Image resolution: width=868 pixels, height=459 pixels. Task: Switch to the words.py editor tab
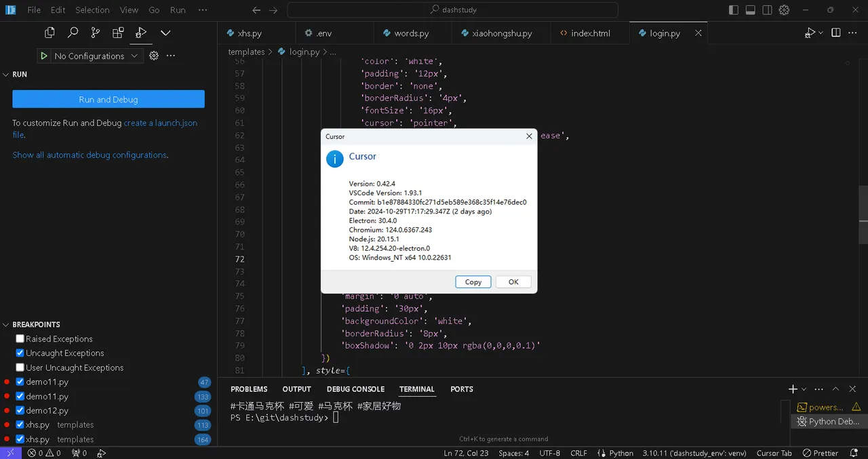coord(412,33)
